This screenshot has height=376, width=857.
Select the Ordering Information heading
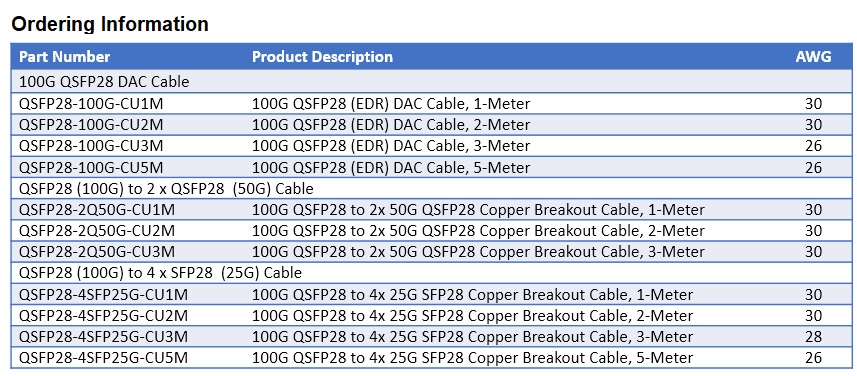tap(110, 24)
